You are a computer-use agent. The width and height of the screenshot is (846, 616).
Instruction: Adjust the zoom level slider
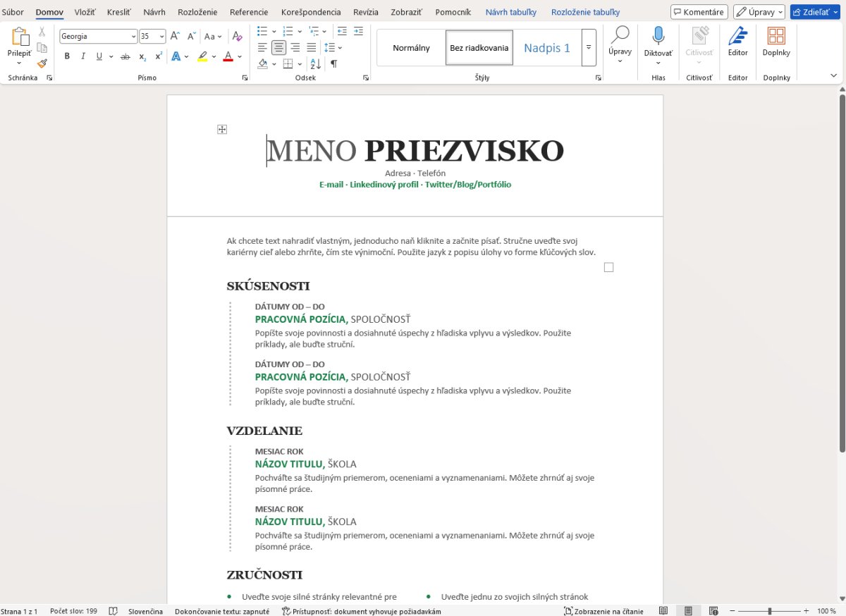(769, 611)
